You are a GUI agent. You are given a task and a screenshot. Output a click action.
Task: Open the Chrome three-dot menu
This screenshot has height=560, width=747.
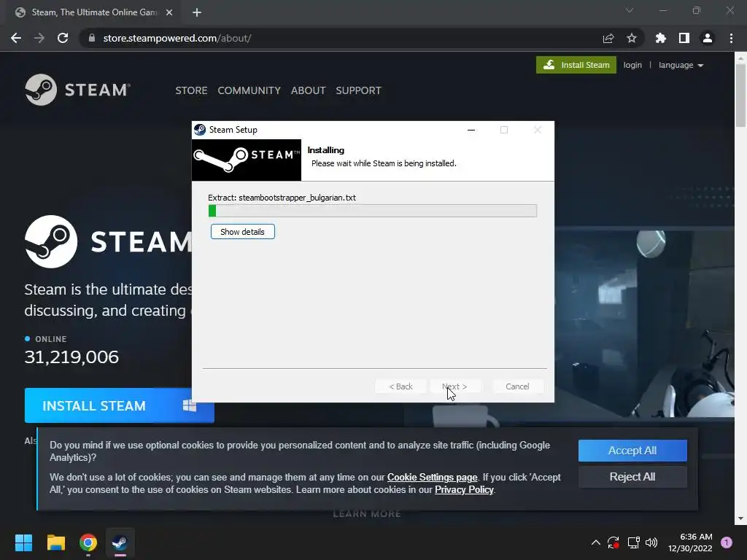(x=731, y=38)
